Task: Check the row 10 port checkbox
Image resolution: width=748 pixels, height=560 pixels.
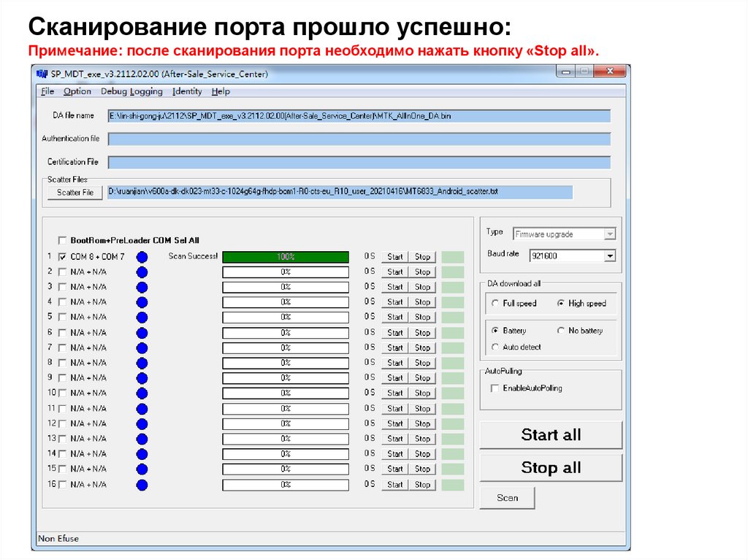Action: pyautogui.click(x=62, y=393)
